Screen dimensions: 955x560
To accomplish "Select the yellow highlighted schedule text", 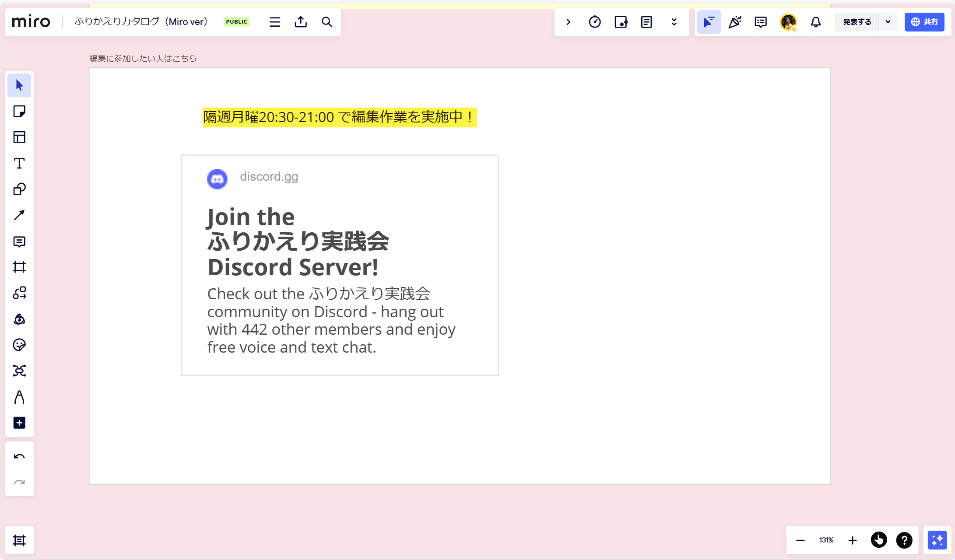I will pos(340,117).
